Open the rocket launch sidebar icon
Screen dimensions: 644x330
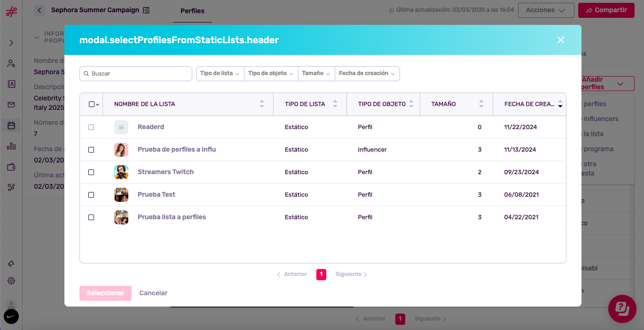pos(11,264)
